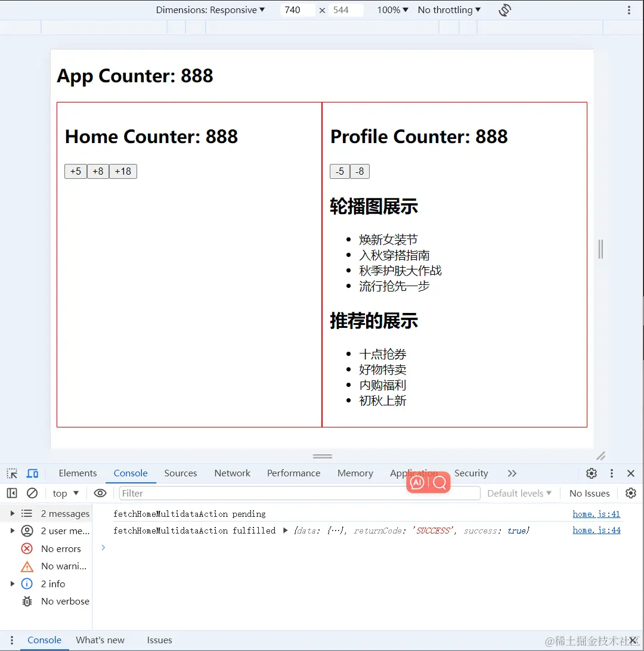
Task: Click the +5 button
Action: click(x=76, y=172)
